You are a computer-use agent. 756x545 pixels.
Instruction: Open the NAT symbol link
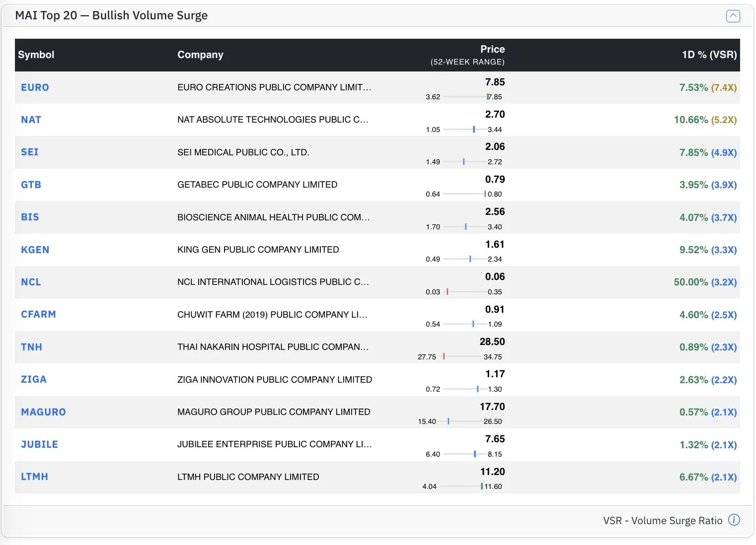tap(31, 120)
